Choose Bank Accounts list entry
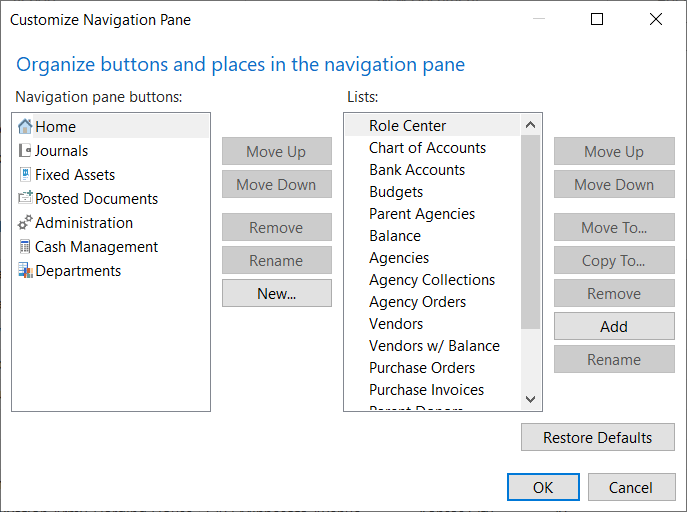This screenshot has height=512, width=687. pyautogui.click(x=417, y=170)
